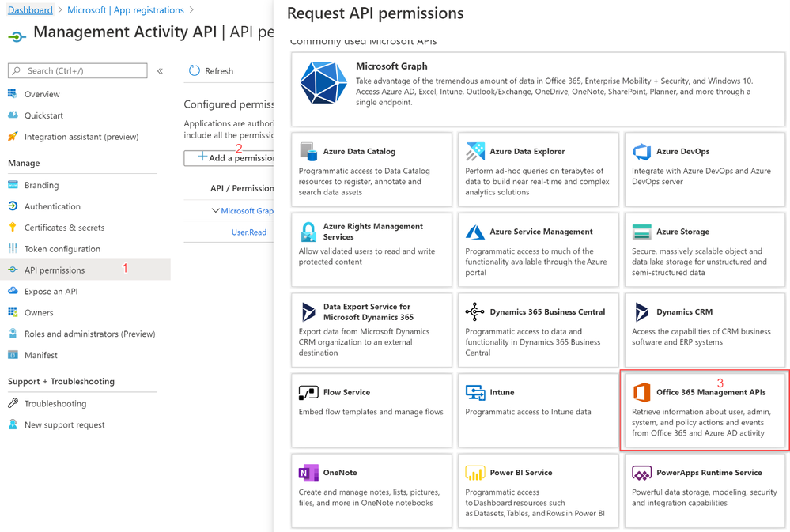
Task: Click the Microsoft Graph link in permissions table
Action: pos(248,210)
